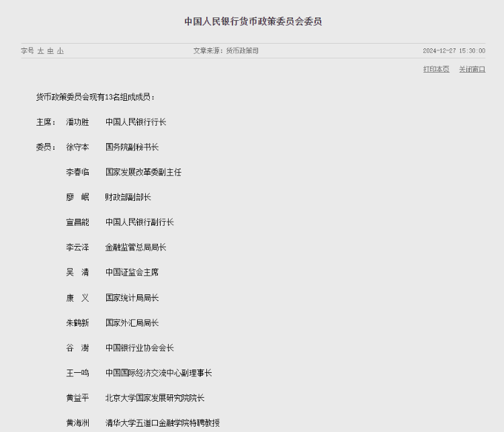Click the name 朱鹤新
This screenshot has width=504, height=432.
point(77,322)
